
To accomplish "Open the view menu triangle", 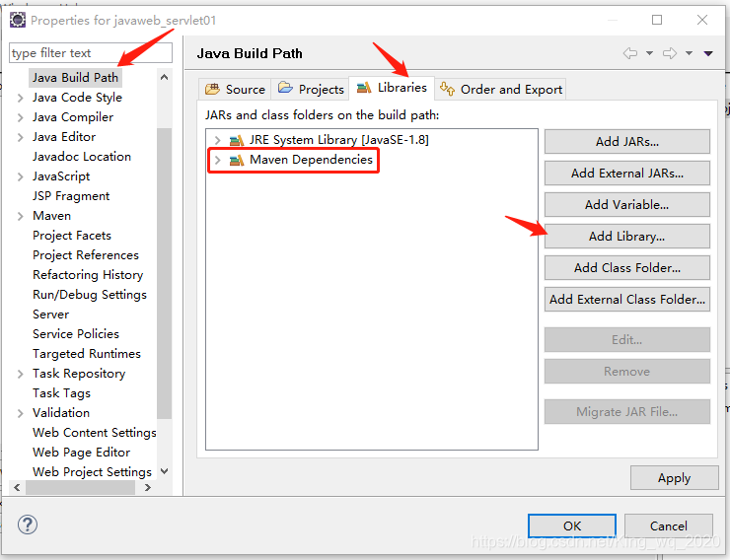I will [x=708, y=53].
